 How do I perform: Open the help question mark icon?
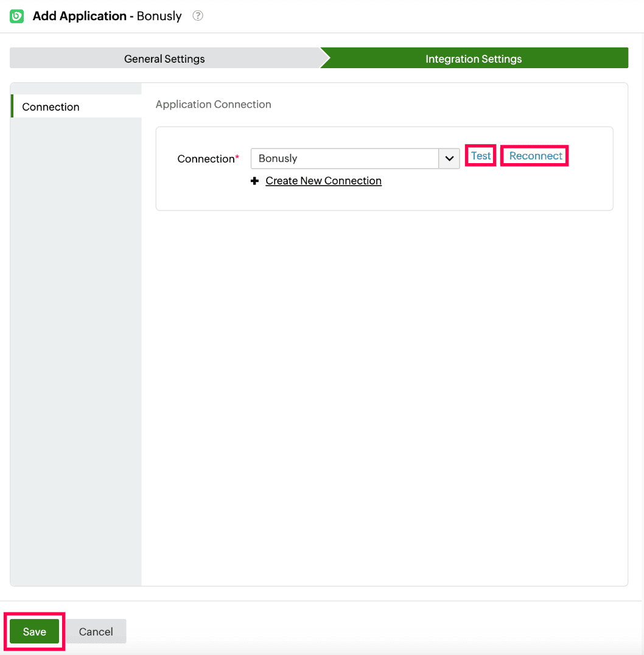[198, 16]
